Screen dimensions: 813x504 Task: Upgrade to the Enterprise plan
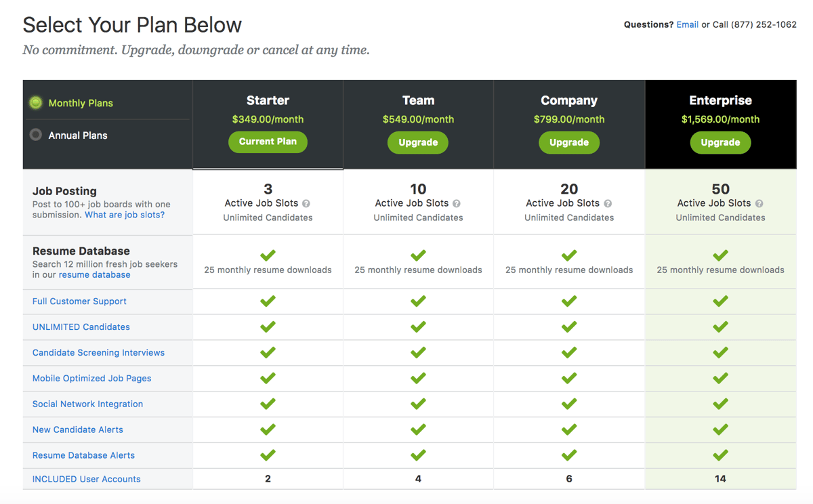[x=720, y=142]
